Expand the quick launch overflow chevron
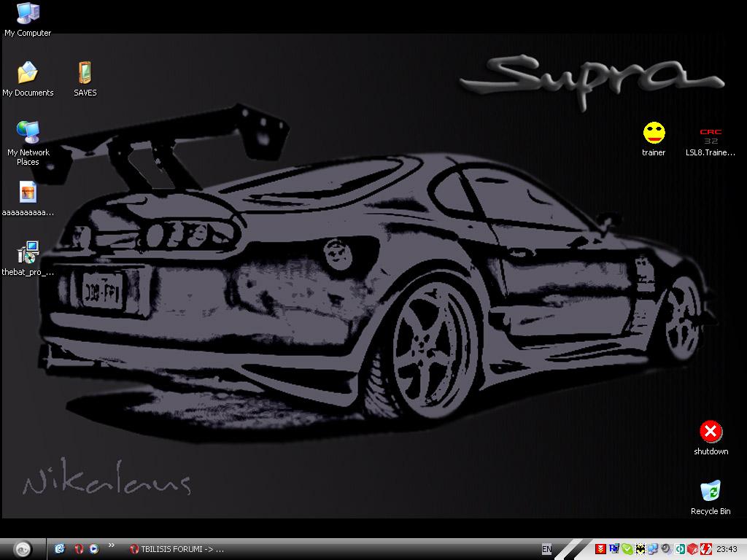Image resolution: width=747 pixels, height=560 pixels. pyautogui.click(x=112, y=545)
